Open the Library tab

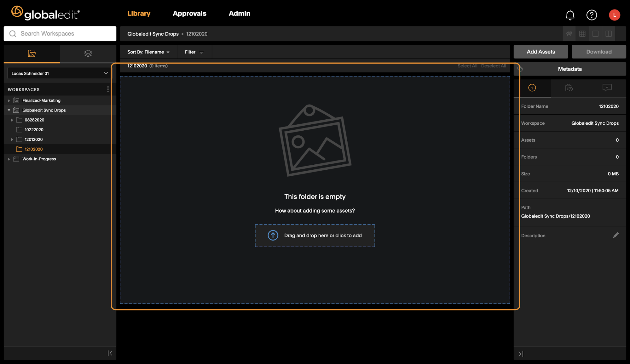click(x=139, y=14)
